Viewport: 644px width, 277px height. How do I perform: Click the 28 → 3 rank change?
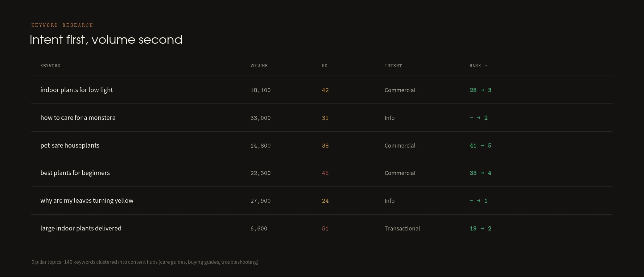pos(480,90)
